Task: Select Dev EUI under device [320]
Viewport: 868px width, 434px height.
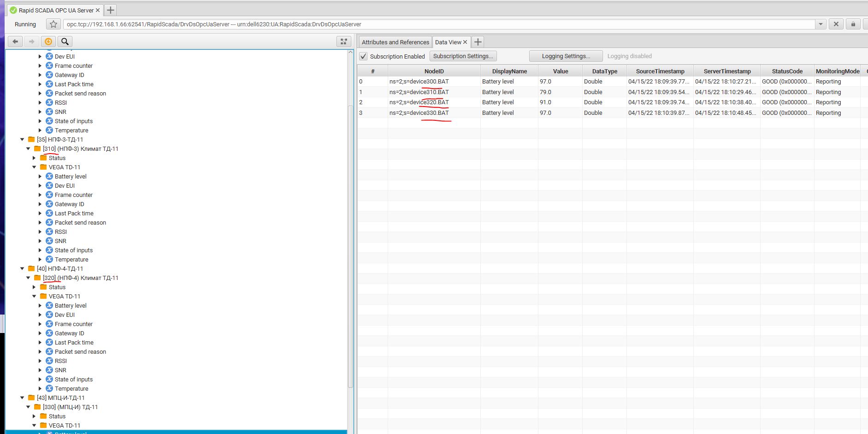Action: [65, 315]
